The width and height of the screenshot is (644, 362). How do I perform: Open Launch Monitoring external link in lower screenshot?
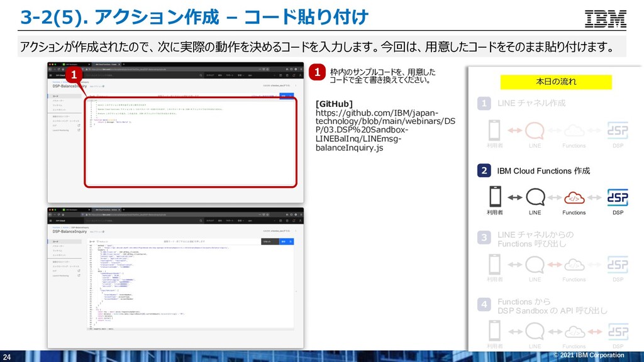(x=79, y=275)
